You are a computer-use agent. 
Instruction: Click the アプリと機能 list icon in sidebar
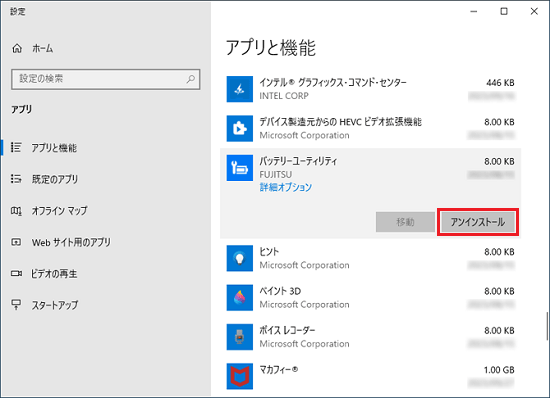16,147
